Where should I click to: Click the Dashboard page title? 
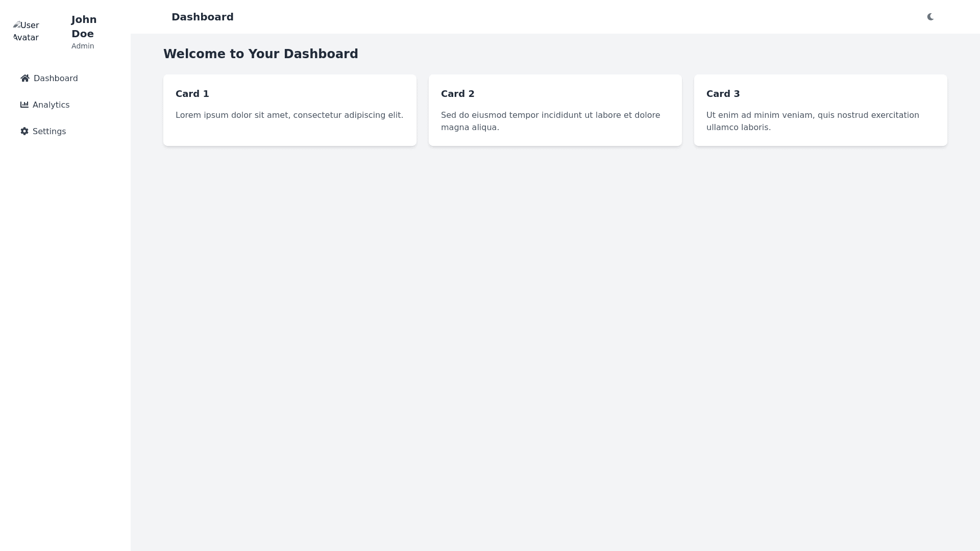tap(203, 16)
